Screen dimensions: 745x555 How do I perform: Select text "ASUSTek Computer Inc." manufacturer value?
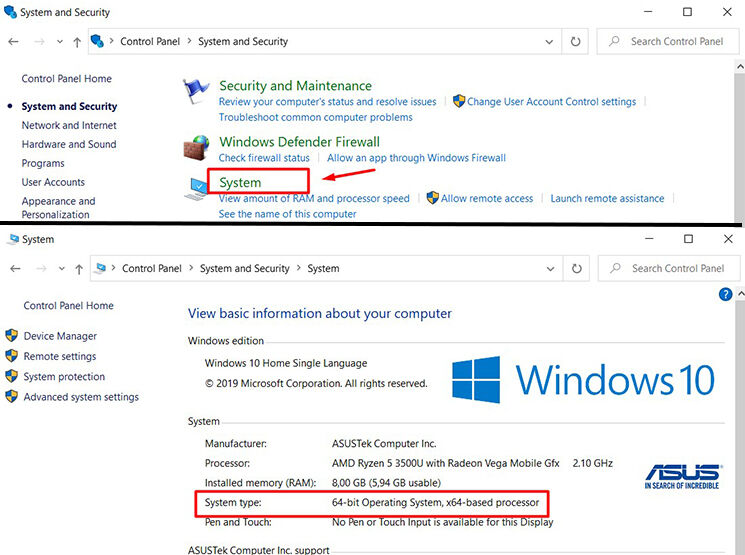(384, 443)
